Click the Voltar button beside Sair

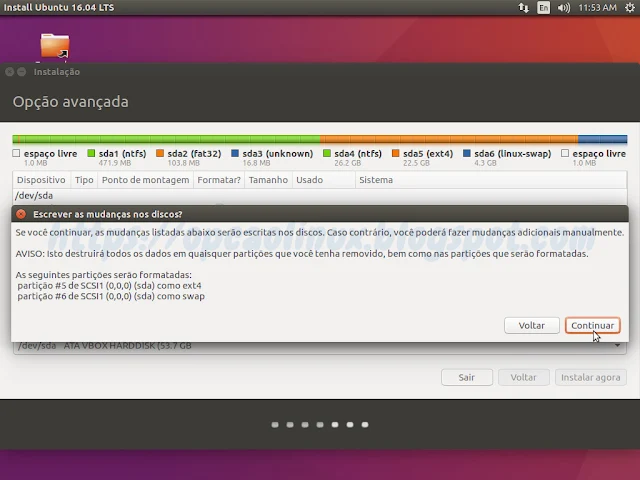click(523, 377)
